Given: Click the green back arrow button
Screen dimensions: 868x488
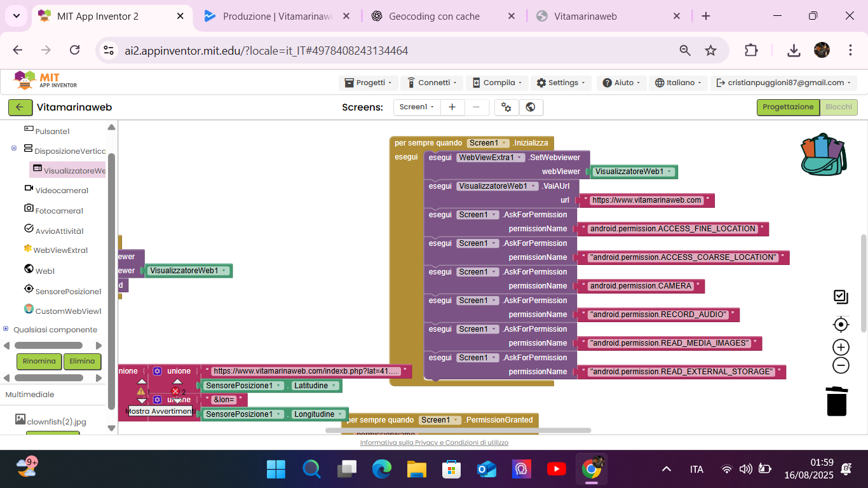Looking at the screenshot, I should tap(20, 107).
